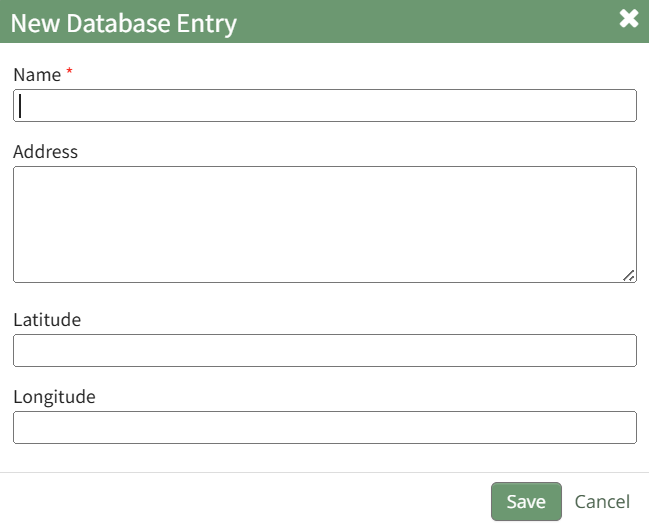Click the New Database Entry title text
649x532 pixels.
tap(124, 22)
